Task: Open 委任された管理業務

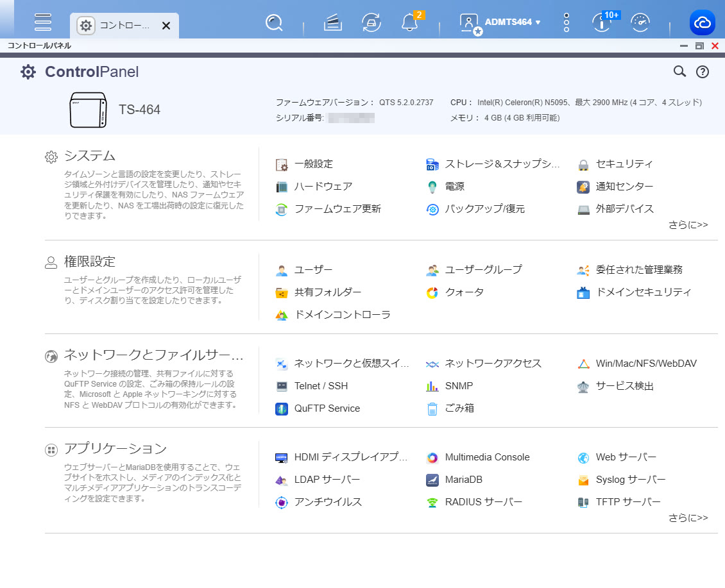Action: click(630, 270)
